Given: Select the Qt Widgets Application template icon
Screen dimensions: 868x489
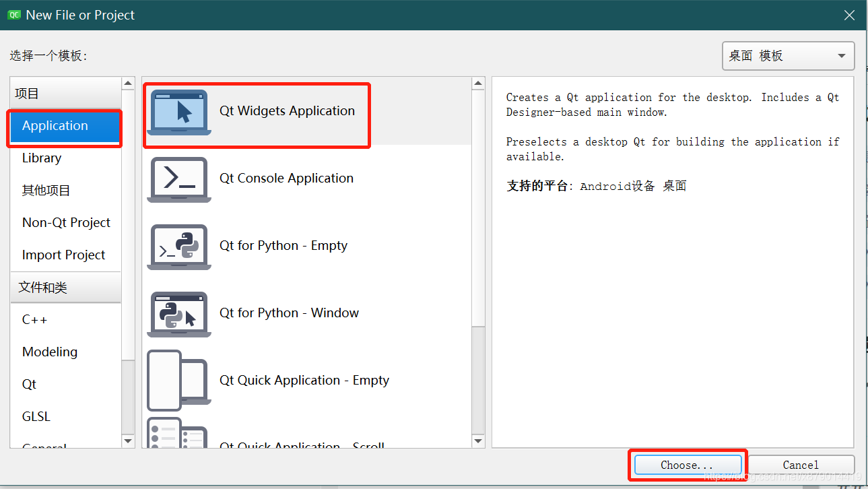Looking at the screenshot, I should point(178,112).
